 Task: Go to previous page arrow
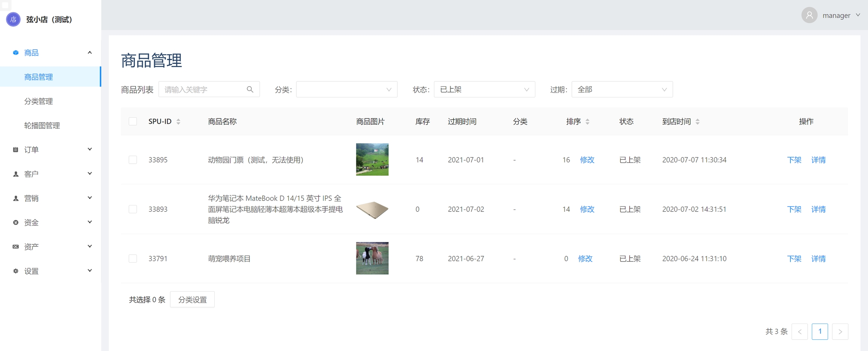(799, 331)
